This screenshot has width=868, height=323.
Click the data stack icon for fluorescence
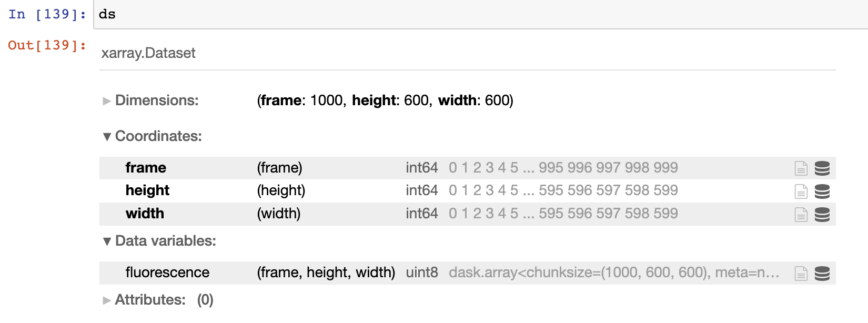pyautogui.click(x=823, y=273)
